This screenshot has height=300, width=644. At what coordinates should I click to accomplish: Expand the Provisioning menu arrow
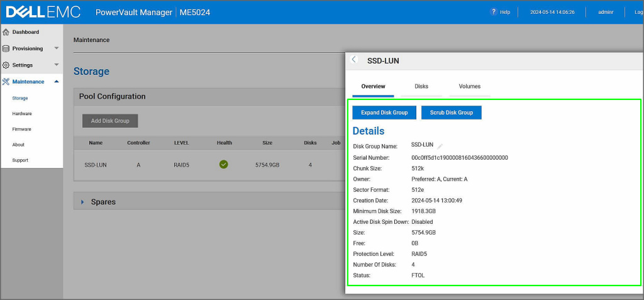tap(56, 48)
